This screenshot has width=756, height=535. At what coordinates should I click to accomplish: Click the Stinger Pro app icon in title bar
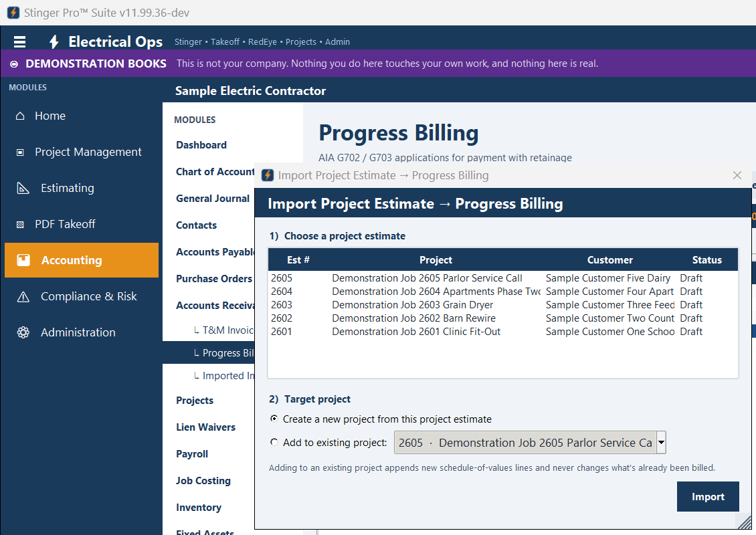click(13, 13)
